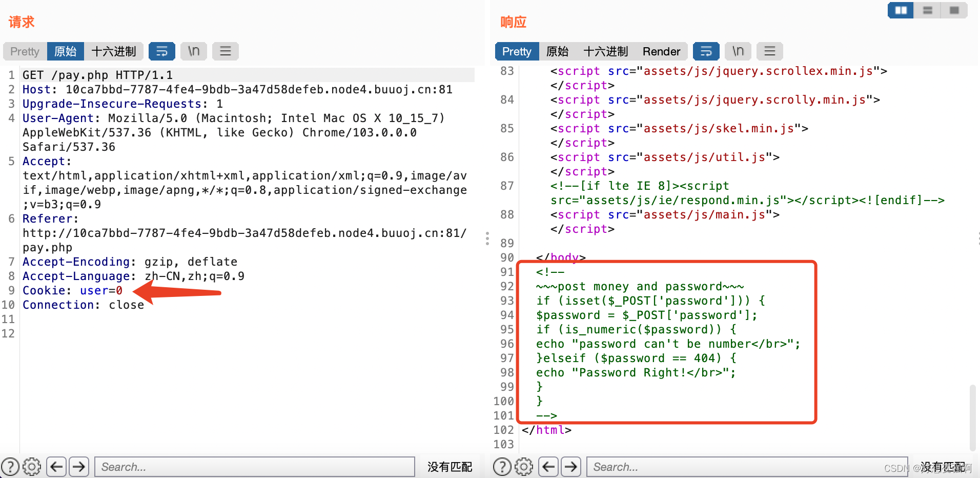Click the cookie value user=0
This screenshot has height=478, width=980.
coord(101,290)
